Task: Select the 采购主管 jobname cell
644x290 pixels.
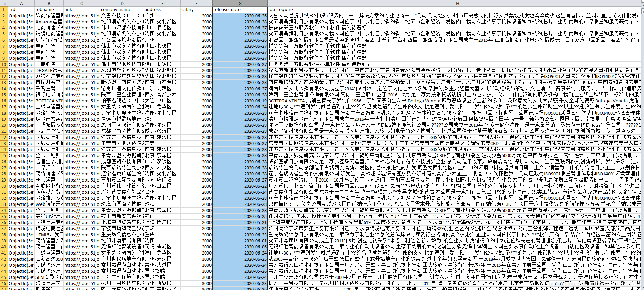Action: (x=49, y=89)
